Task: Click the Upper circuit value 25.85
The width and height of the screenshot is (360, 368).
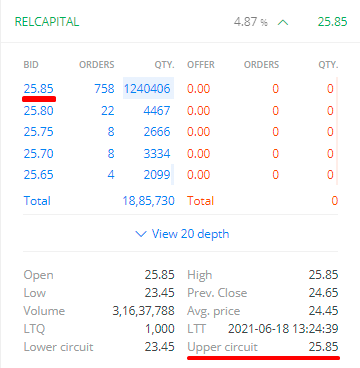Action: pyautogui.click(x=323, y=347)
